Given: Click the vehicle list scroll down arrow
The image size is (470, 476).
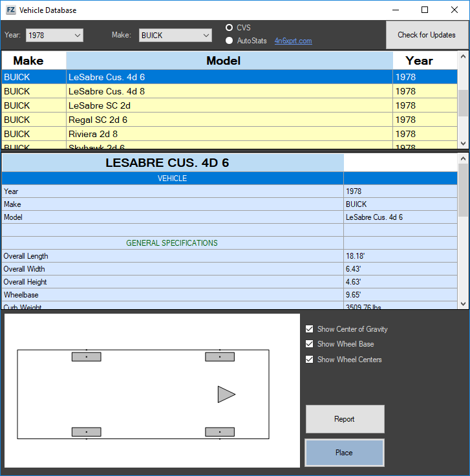Looking at the screenshot, I should point(463,144).
